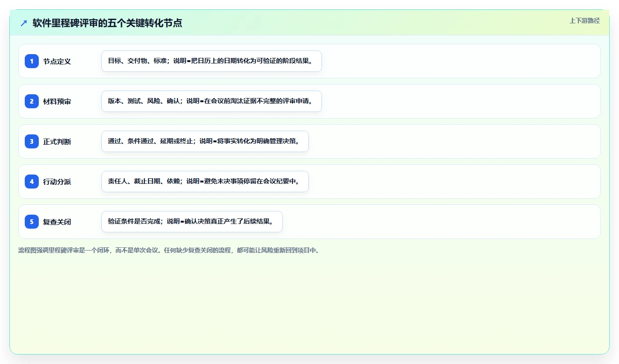This screenshot has height=364, width=619.
Task: Open the 通过、条件通过、延期或终止 description box
Action: (205, 141)
